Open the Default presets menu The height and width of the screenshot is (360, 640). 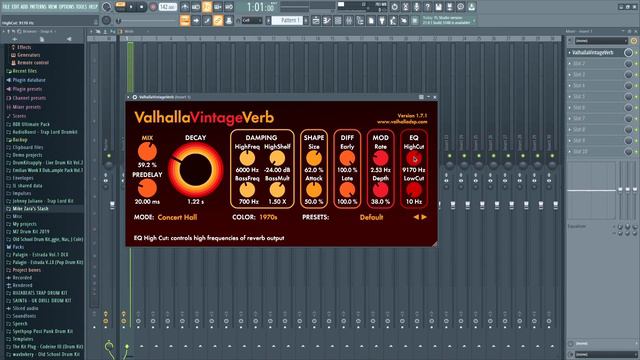(371, 218)
